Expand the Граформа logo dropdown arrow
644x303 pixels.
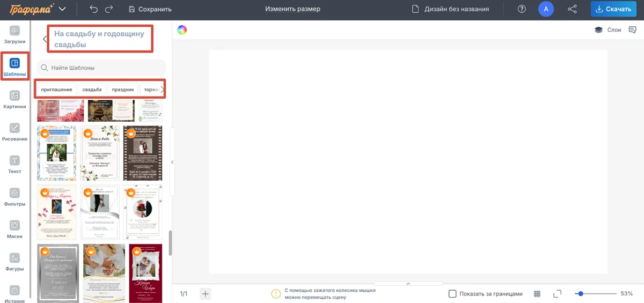pyautogui.click(x=62, y=9)
